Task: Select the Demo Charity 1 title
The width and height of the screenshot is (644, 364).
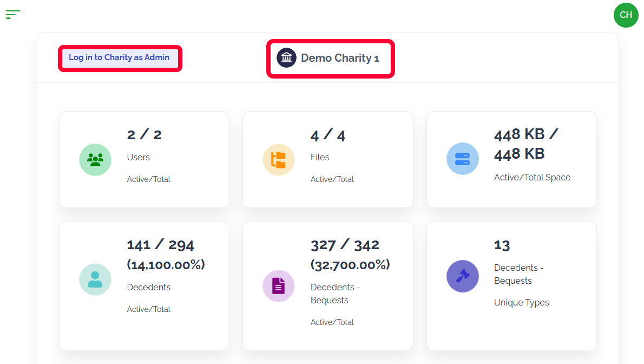Action: (x=340, y=58)
